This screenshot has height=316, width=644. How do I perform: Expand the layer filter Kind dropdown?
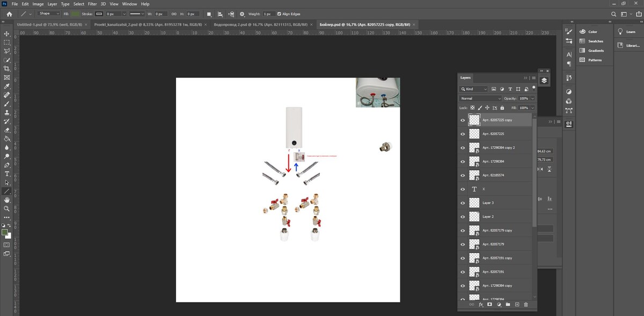point(474,89)
